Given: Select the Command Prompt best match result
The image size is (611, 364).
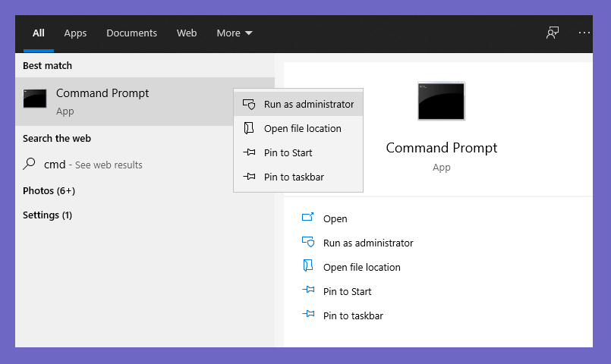Looking at the screenshot, I should 124,102.
